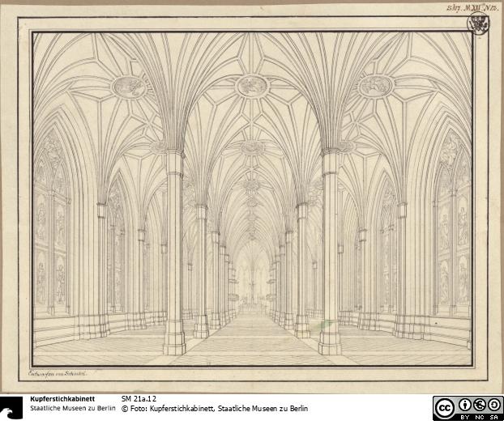Click the © Foto copyright credit line

215,409
